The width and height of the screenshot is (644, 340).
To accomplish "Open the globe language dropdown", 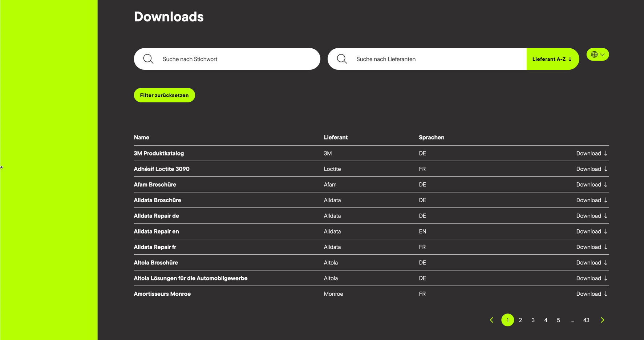I will coord(598,54).
